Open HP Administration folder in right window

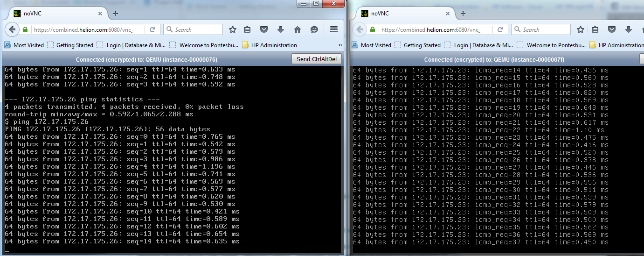tap(617, 45)
